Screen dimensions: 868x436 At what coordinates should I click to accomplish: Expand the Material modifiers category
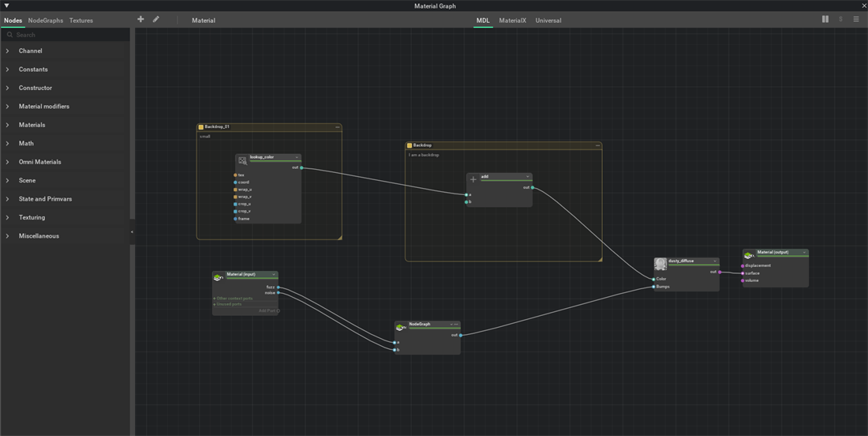click(7, 107)
